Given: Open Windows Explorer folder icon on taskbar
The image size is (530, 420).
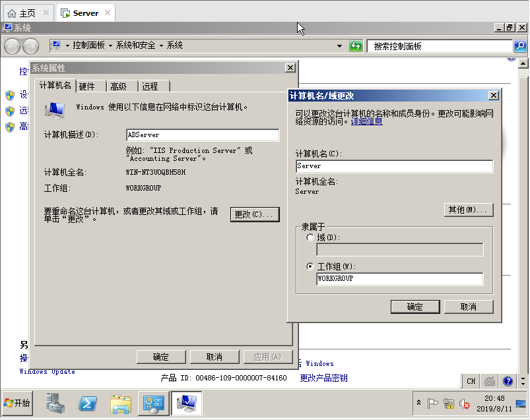Looking at the screenshot, I should tap(121, 404).
